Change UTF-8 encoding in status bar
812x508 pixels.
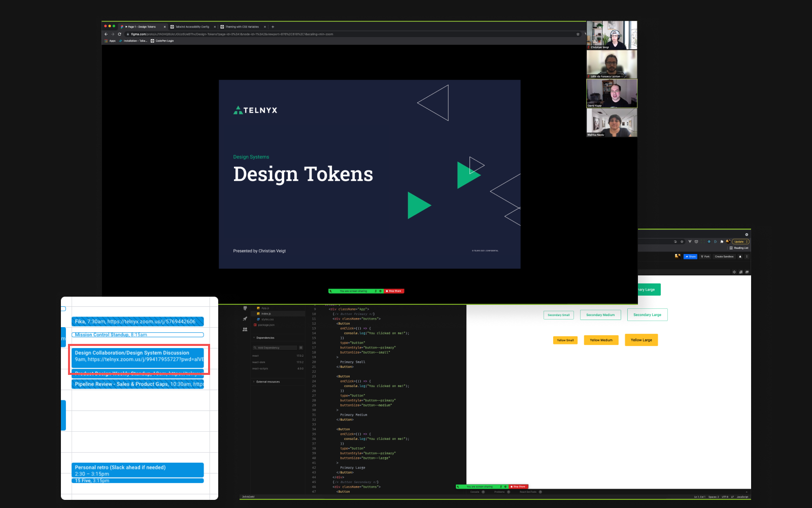click(725, 497)
